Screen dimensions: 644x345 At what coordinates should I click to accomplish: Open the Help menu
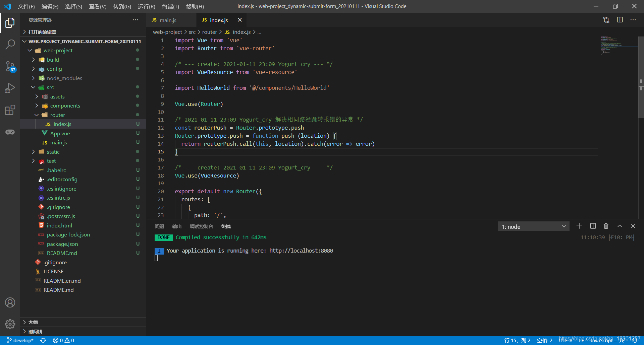[195, 6]
